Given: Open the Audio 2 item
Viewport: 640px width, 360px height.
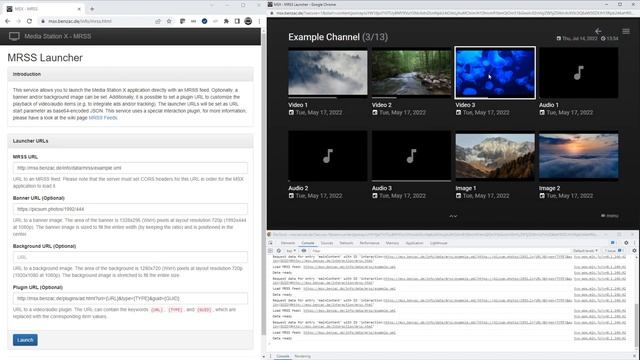Looking at the screenshot, I should (328, 156).
